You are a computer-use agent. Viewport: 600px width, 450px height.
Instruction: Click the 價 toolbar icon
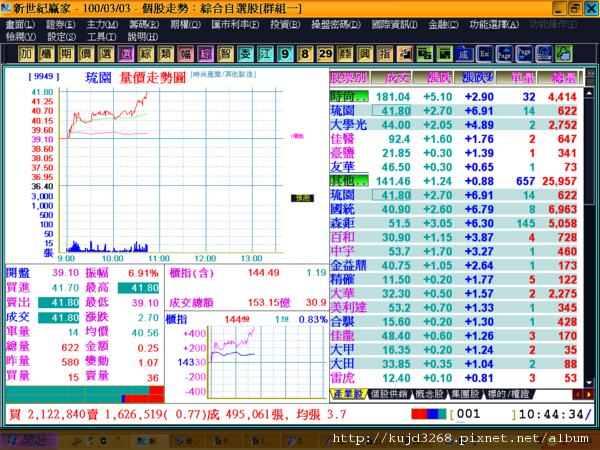point(86,54)
